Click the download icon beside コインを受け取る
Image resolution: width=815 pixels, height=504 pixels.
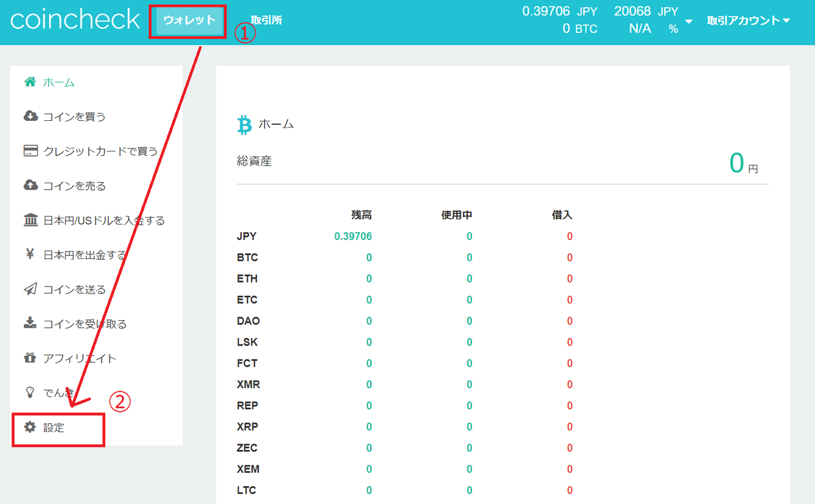29,323
